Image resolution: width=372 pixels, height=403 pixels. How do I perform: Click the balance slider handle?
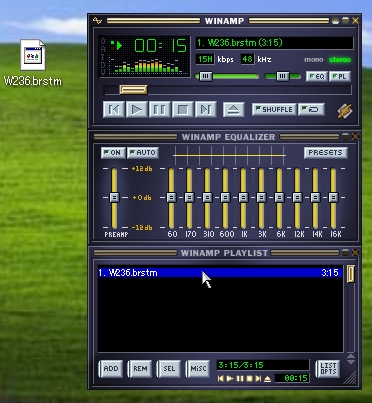(282, 76)
